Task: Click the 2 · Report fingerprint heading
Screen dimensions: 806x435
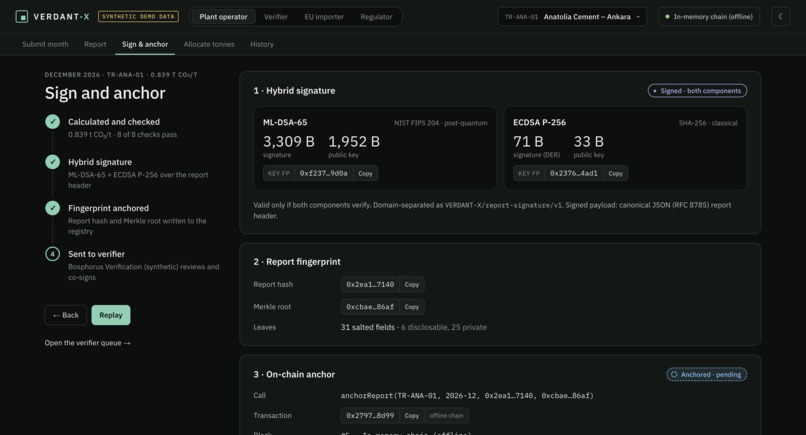Action: pyautogui.click(x=297, y=262)
